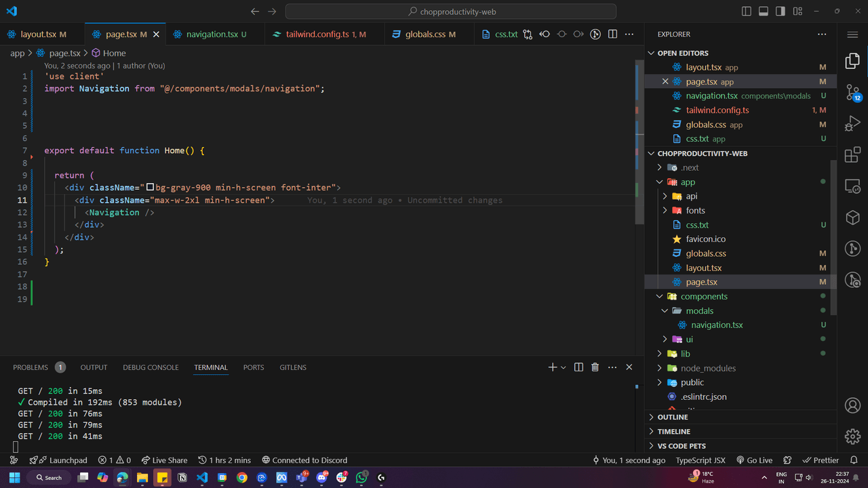The image size is (868, 488).
Task: Open the Accounts menu icon
Action: (x=852, y=405)
